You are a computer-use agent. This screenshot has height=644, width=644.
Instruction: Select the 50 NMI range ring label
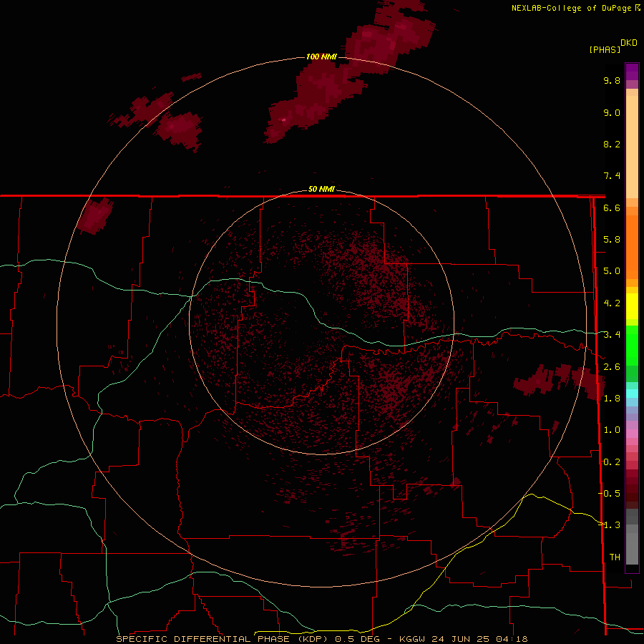click(x=321, y=189)
